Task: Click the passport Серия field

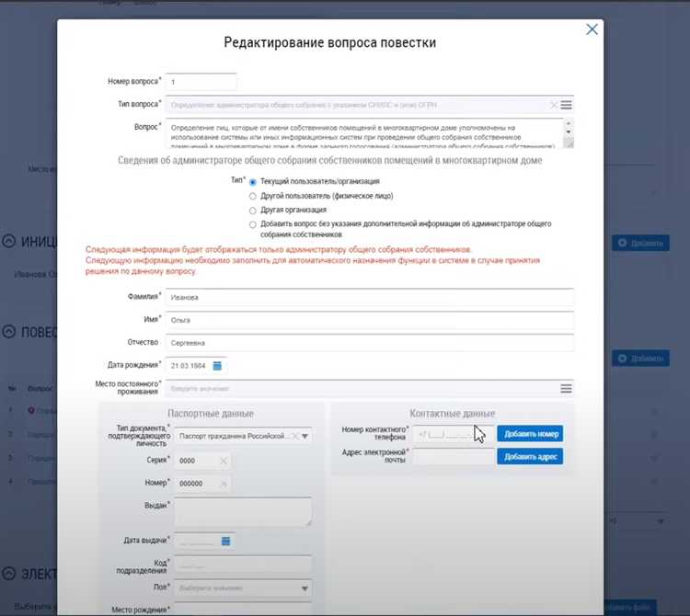Action: coord(197,461)
